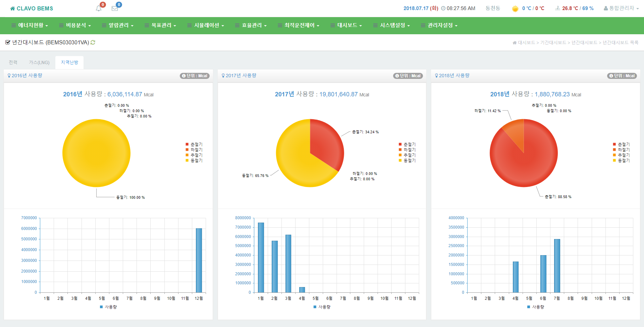Click the CLAVO BEMS home logo
The height and width of the screenshot is (327, 644).
coord(32,8)
